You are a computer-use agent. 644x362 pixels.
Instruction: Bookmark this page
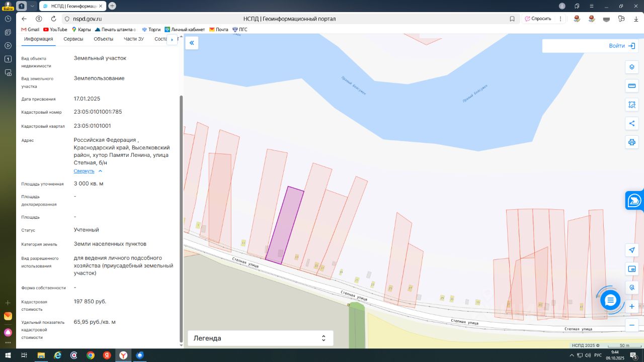[x=512, y=19]
